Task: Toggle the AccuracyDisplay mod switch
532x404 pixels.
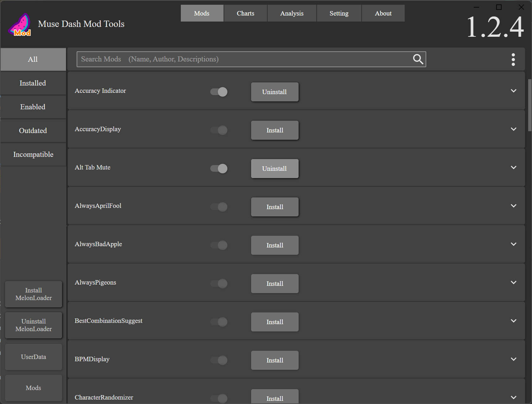Action: 219,130
